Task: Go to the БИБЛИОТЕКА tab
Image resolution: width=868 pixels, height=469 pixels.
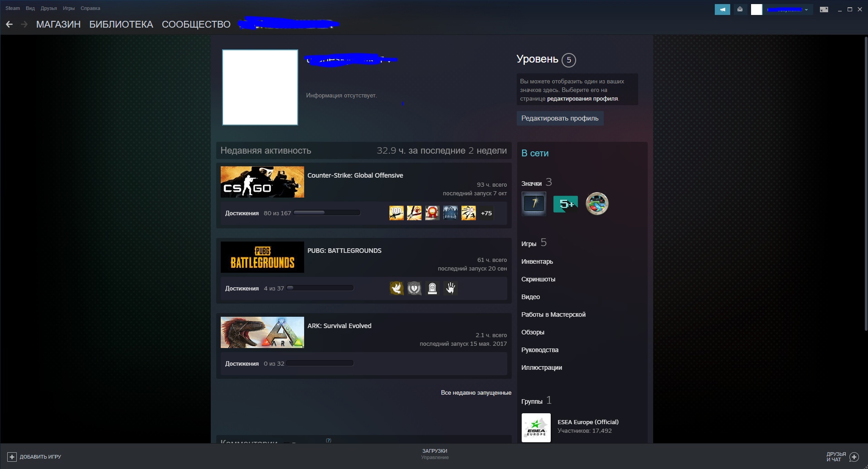Action: (121, 24)
